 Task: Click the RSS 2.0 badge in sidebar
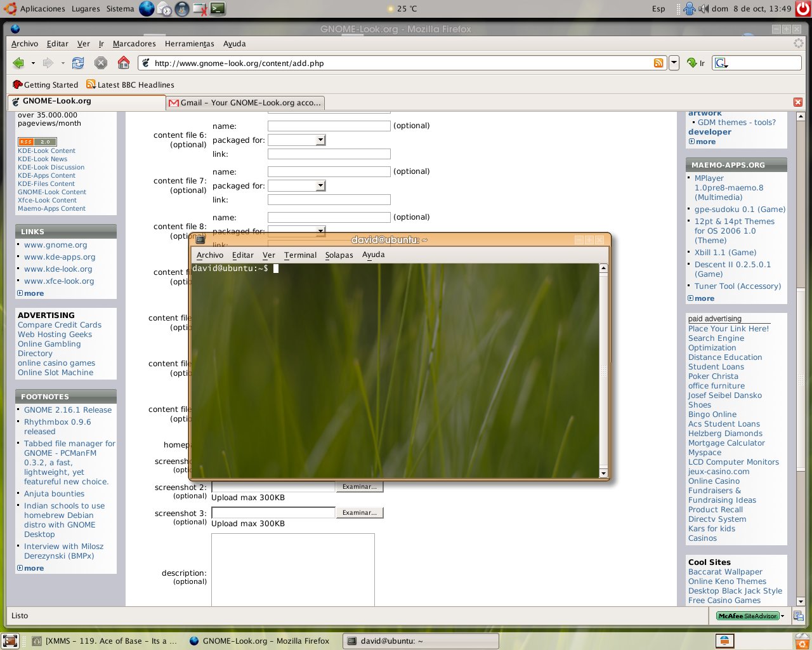37,142
